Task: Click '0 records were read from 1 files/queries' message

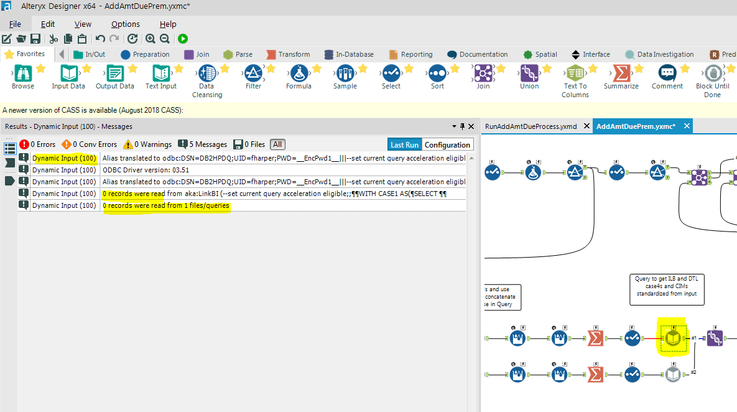Action: click(x=166, y=205)
